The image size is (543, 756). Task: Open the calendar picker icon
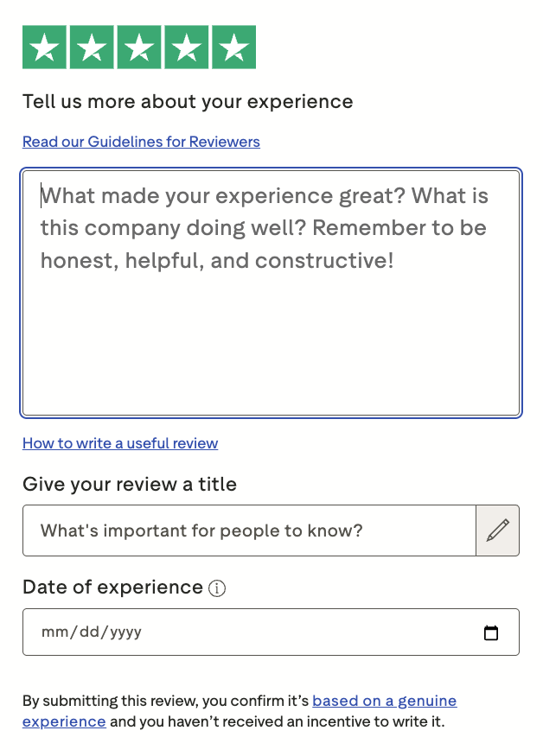[491, 632]
